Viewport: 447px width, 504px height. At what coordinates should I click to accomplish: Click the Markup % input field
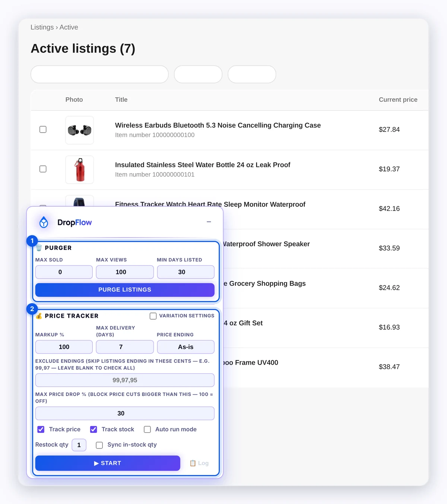pyautogui.click(x=64, y=347)
